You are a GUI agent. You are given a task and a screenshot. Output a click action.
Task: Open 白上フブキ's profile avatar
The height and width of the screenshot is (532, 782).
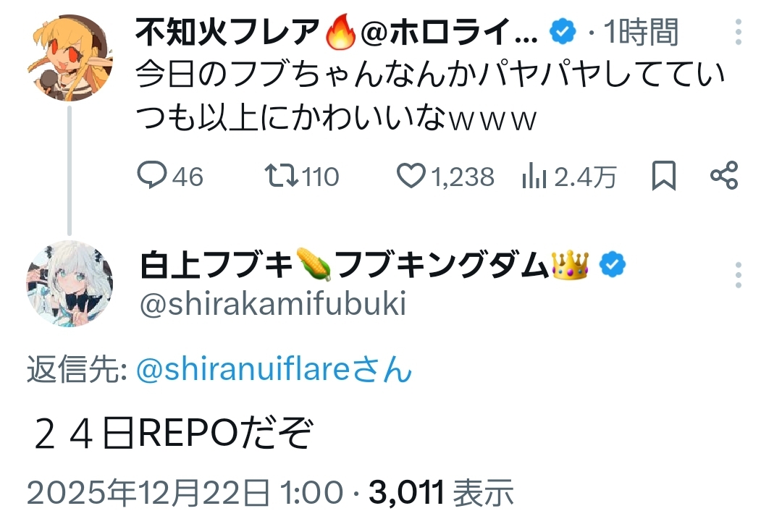click(x=70, y=284)
